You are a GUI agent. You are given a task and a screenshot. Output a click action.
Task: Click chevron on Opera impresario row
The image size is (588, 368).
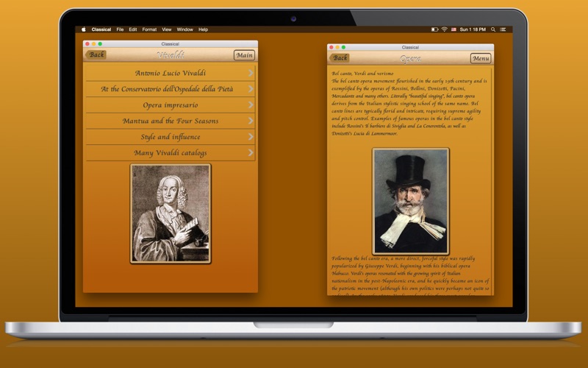point(251,105)
